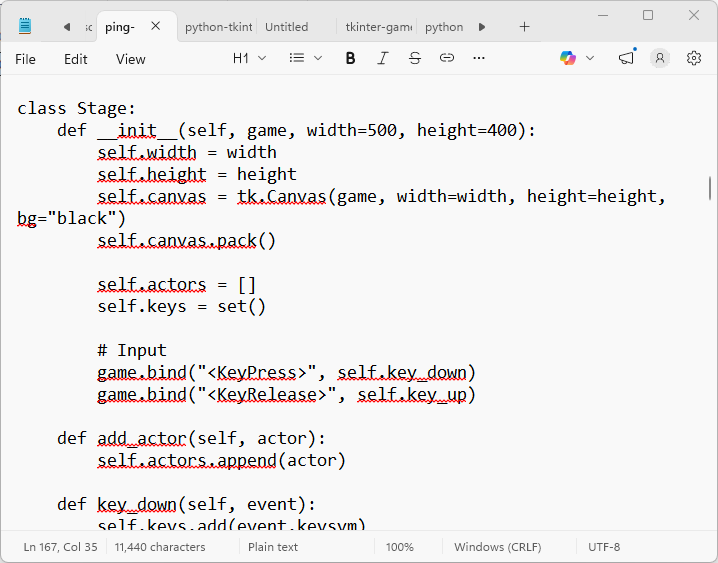
Task: Expand the Copilot dropdown arrow
Action: coord(590,58)
